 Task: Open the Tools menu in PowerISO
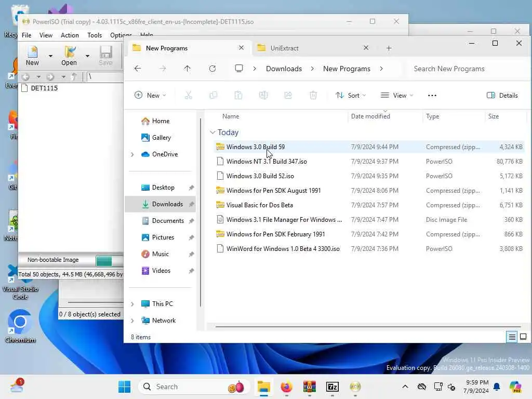(95, 35)
